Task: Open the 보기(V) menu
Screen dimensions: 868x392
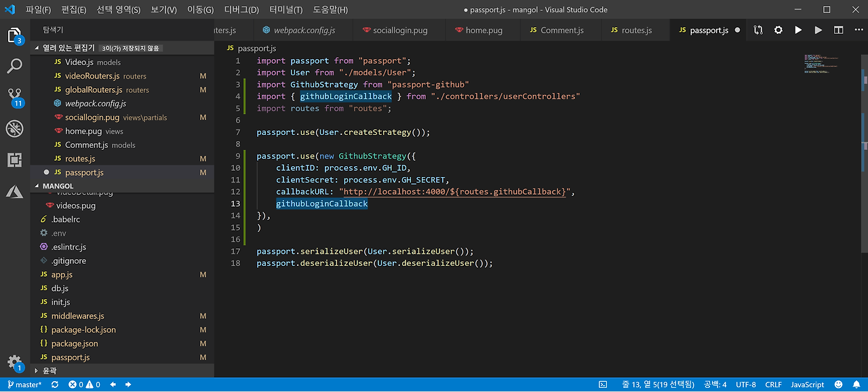Action: point(163,9)
